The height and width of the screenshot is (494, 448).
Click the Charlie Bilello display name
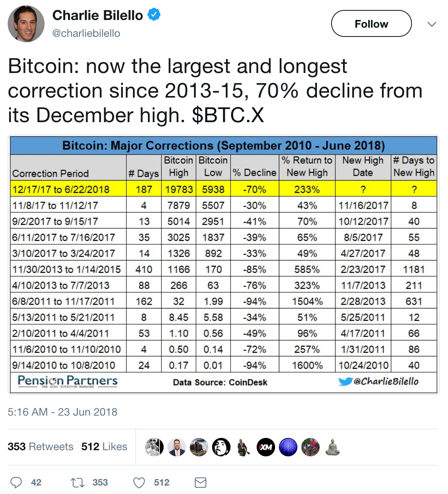coord(98,15)
